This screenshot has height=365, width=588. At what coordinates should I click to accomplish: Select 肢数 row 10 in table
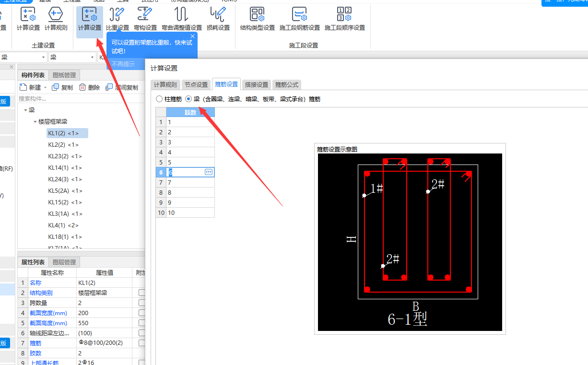[x=190, y=212]
